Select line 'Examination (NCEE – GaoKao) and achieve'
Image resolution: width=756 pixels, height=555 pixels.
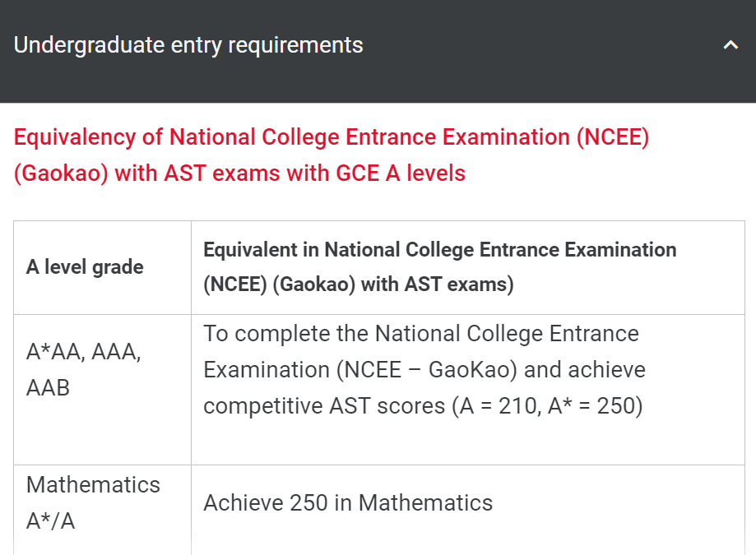[x=424, y=370]
